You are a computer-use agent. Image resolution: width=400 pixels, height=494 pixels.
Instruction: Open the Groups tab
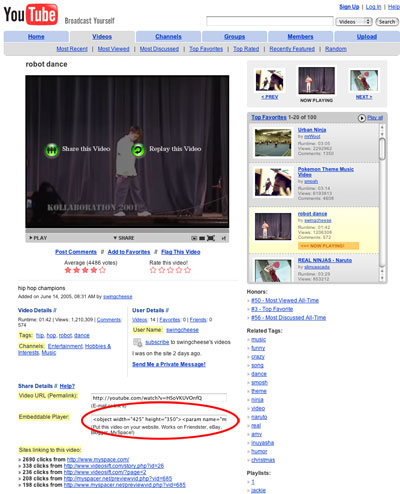(234, 37)
